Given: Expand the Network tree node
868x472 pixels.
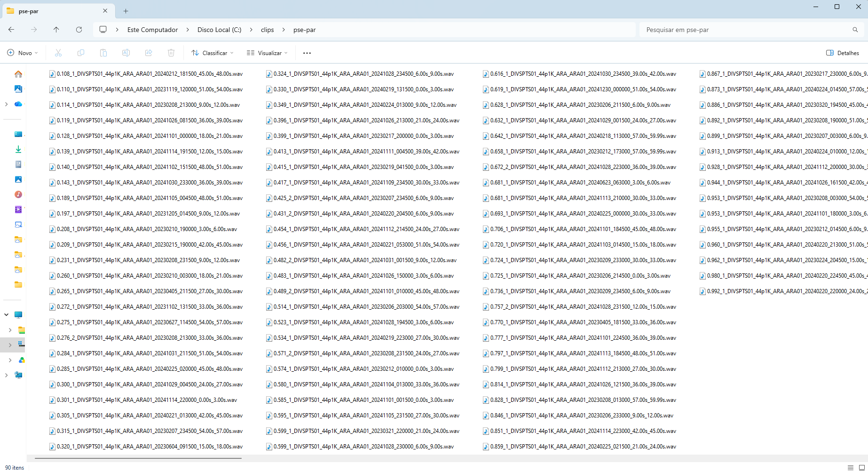Looking at the screenshot, I should [6, 375].
